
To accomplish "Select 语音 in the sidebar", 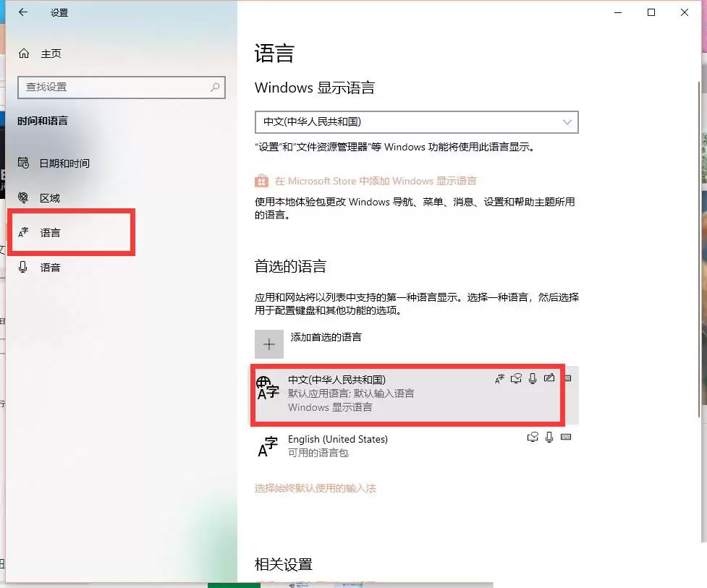I will (x=51, y=267).
